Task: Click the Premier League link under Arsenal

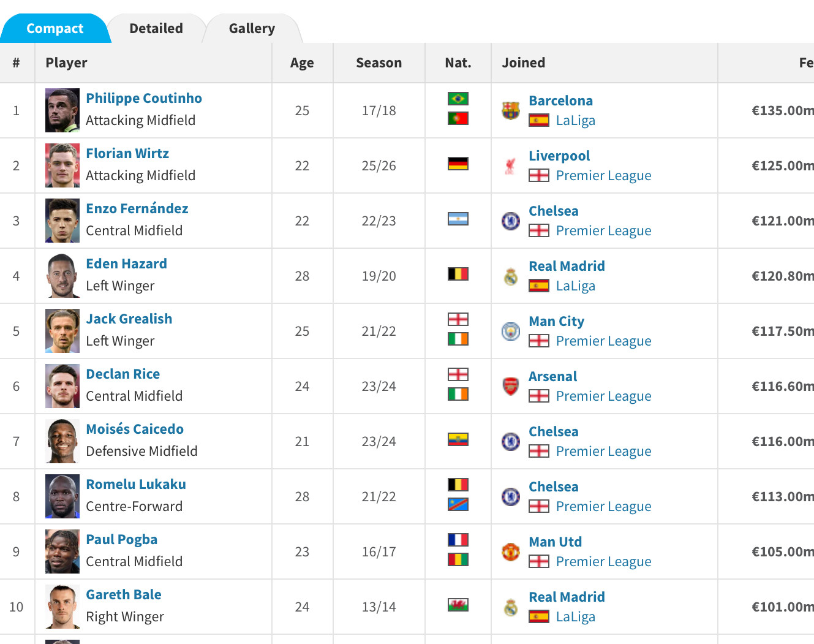Action: tap(603, 396)
